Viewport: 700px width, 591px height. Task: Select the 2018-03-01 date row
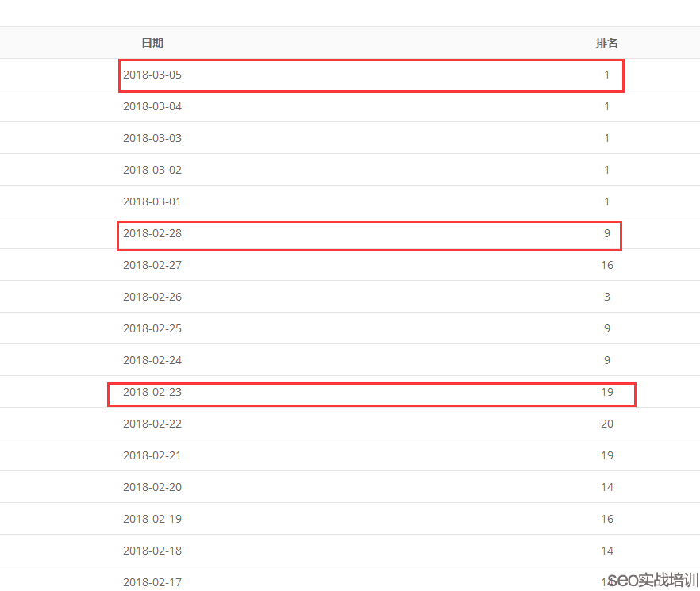pos(152,201)
